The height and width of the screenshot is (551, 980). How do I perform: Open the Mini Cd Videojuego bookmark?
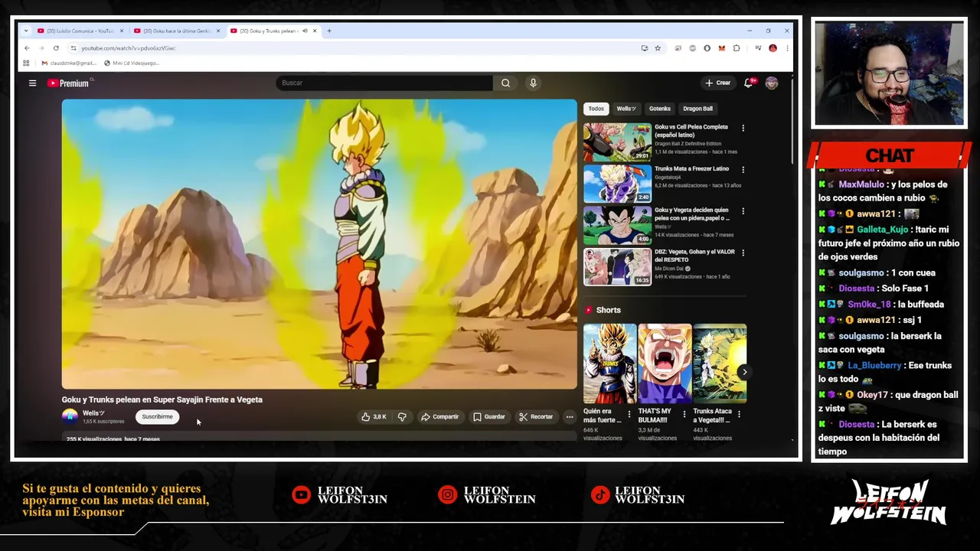(131, 63)
